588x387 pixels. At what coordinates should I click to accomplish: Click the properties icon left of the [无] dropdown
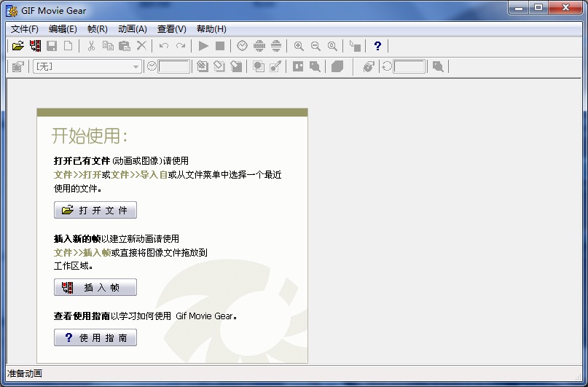(17, 67)
